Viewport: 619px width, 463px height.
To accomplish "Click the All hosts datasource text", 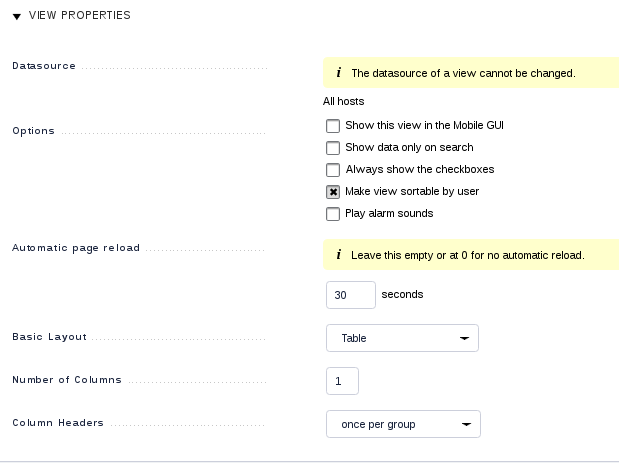I will click(343, 101).
